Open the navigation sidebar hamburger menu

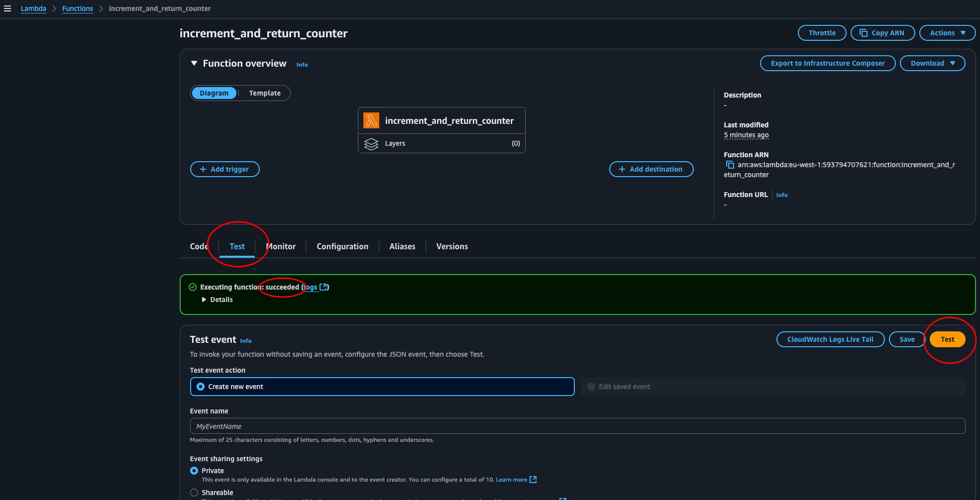[7, 8]
